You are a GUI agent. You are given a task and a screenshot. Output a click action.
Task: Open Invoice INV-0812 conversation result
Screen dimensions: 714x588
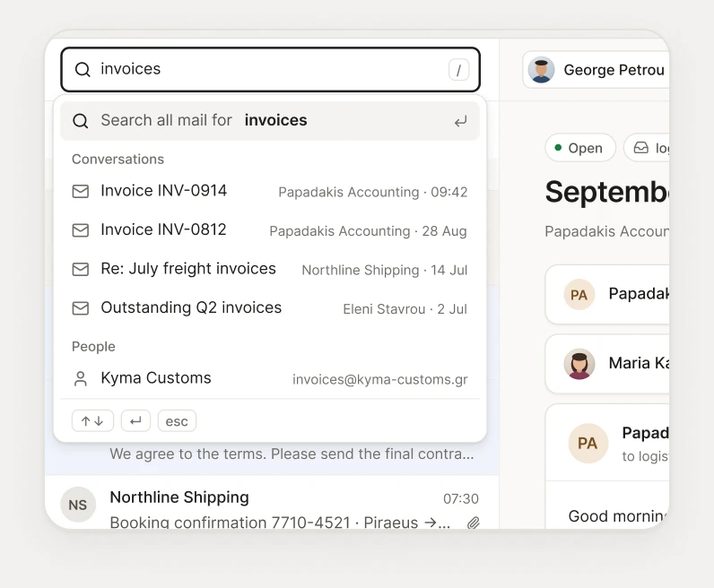click(270, 230)
